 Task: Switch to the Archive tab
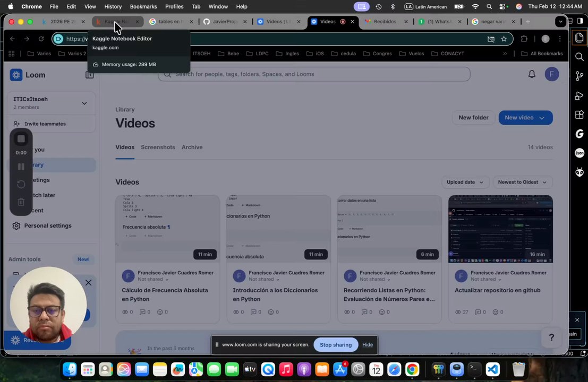click(192, 147)
